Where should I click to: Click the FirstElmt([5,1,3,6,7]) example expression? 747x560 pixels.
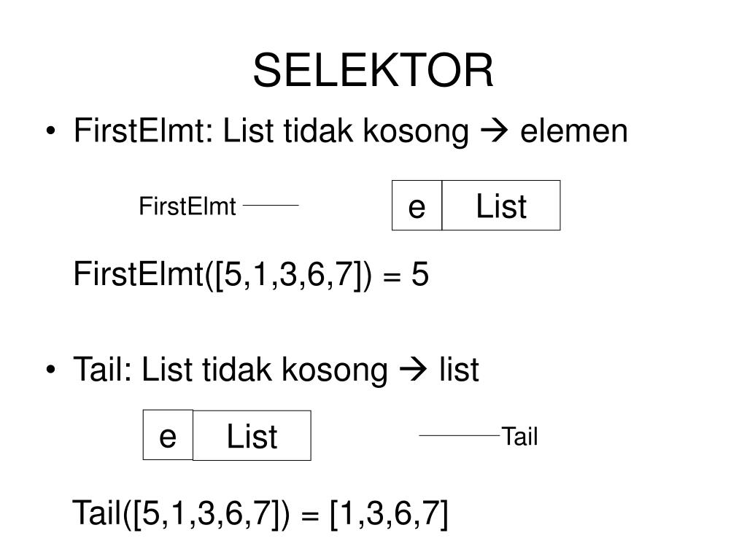222,274
